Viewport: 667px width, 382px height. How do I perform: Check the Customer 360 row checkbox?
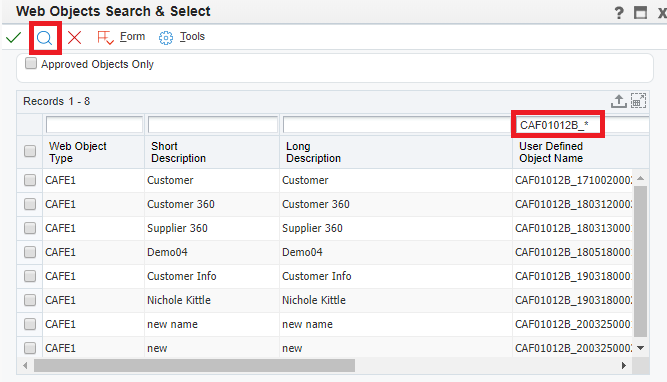30,204
